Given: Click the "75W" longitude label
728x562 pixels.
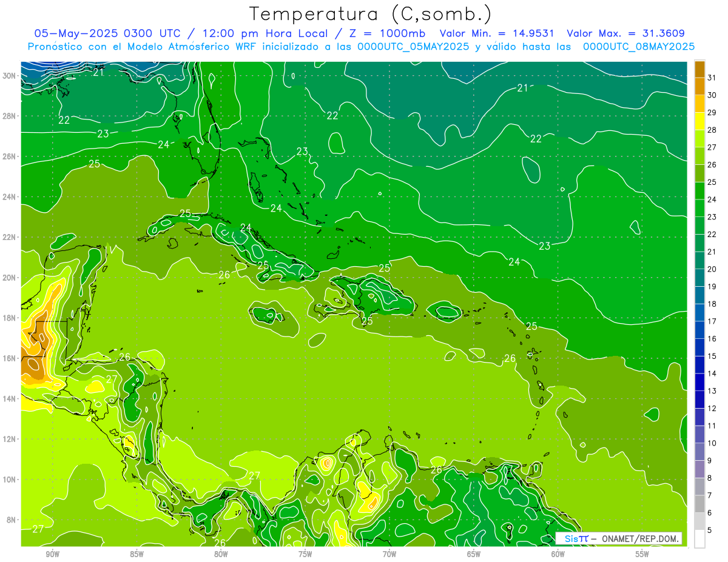Looking at the screenshot, I should coord(305,554).
